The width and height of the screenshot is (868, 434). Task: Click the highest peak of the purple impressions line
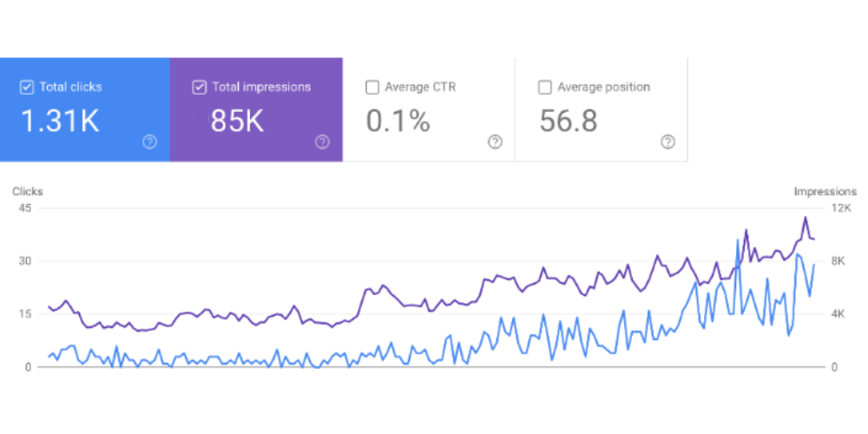click(805, 218)
